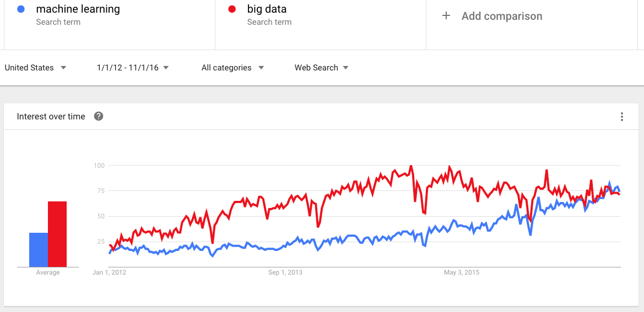
Task: Click the plus icon for Add comparison
Action: coord(446,16)
